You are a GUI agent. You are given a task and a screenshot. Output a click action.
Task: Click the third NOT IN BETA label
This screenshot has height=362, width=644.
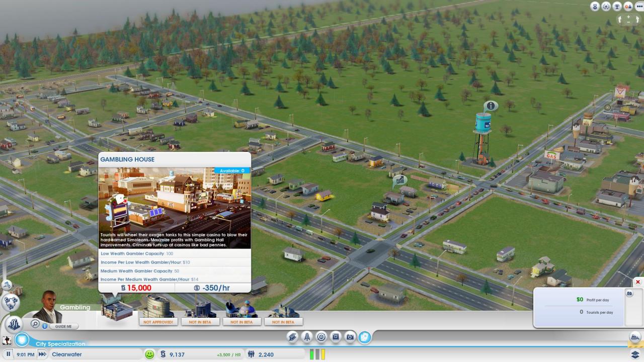[x=283, y=322]
